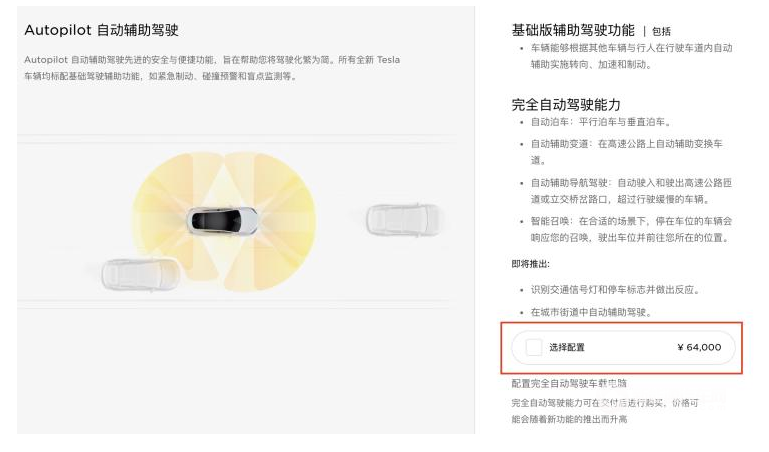This screenshot has height=452, width=769.
Task: Click the 自动辅助导航驾驶 bullet item
Action: pyautogui.click(x=631, y=191)
